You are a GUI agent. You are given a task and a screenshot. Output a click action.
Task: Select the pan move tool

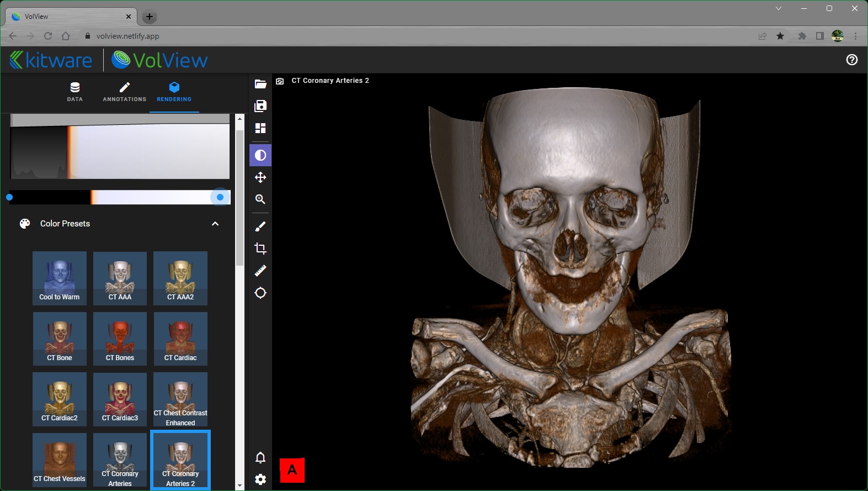[x=260, y=177]
